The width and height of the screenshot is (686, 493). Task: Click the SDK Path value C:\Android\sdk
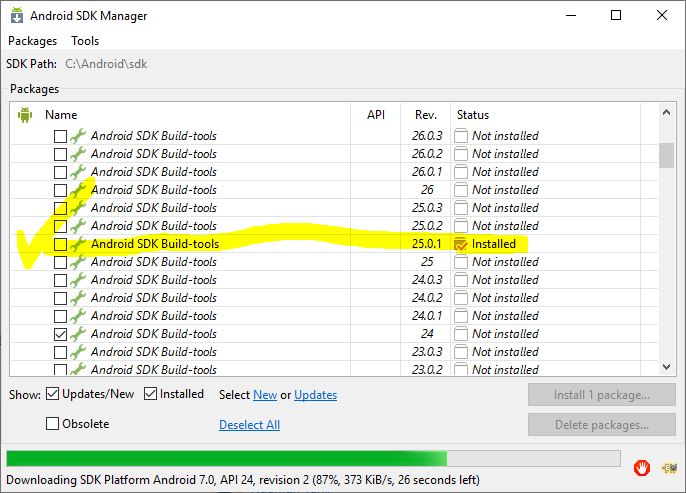coord(106,64)
